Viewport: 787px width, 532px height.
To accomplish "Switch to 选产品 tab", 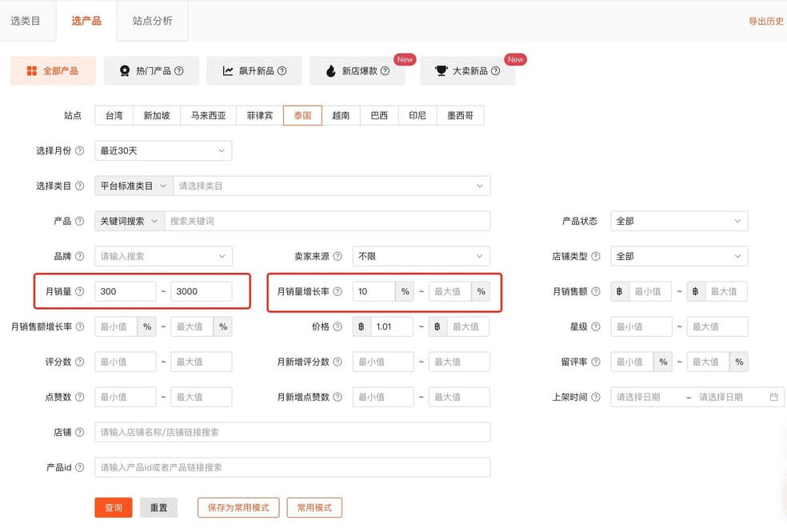I will tap(86, 21).
